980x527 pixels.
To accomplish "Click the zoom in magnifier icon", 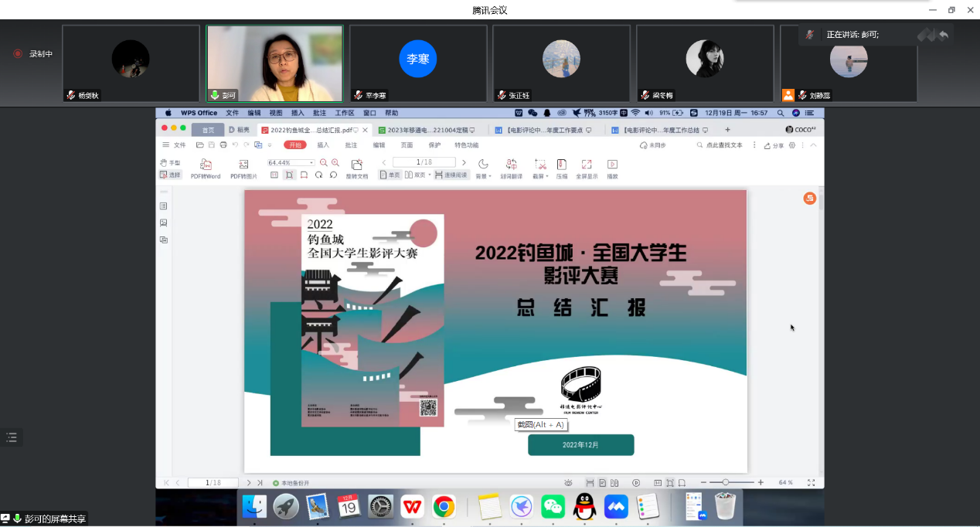I will (335, 163).
